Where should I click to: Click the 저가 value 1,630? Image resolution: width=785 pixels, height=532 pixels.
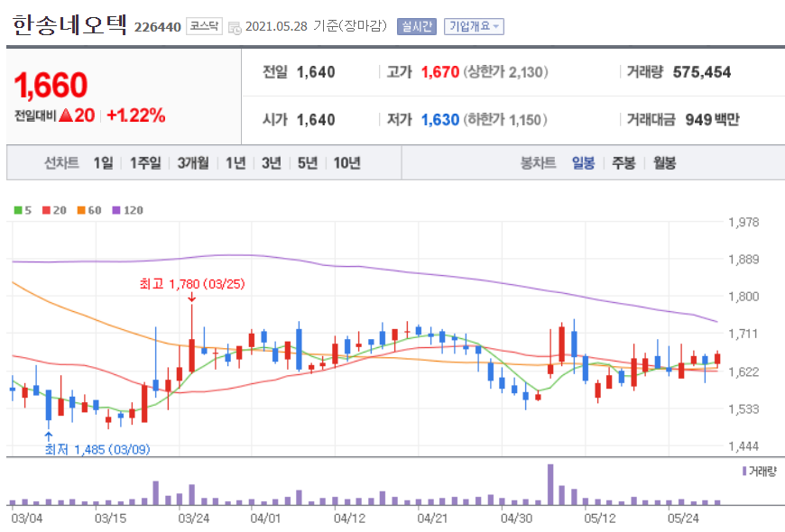click(440, 120)
